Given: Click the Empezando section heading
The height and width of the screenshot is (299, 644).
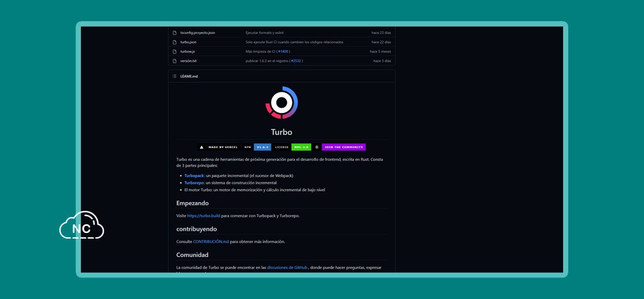Looking at the screenshot, I should (192, 203).
